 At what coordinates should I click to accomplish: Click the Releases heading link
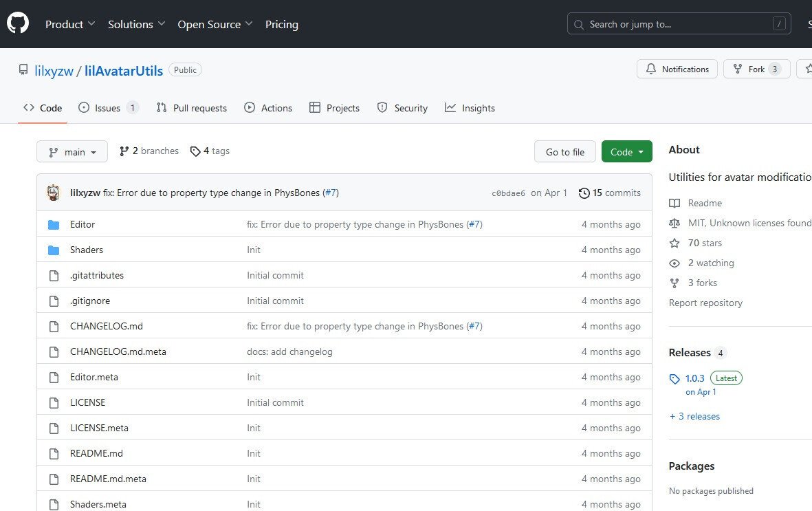pos(689,352)
